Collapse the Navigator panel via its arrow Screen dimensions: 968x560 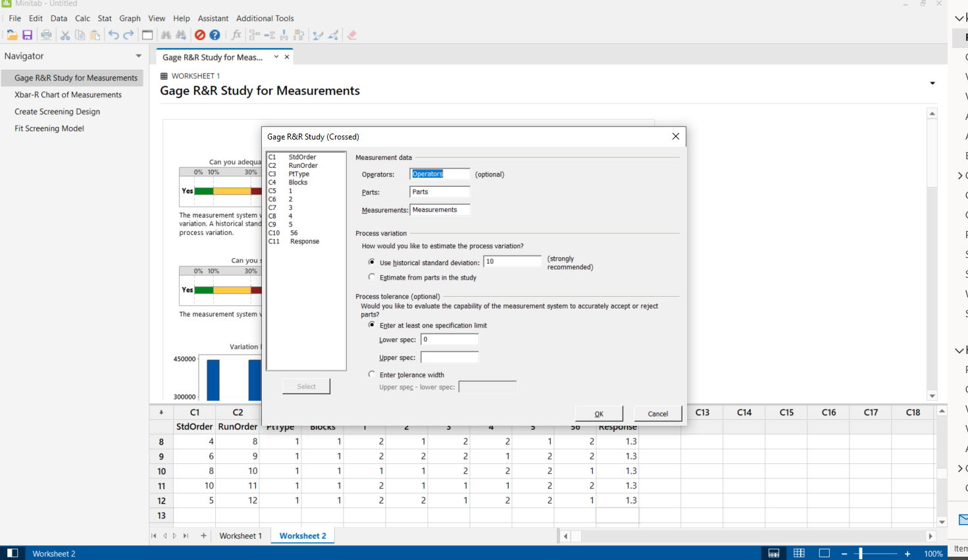point(138,56)
